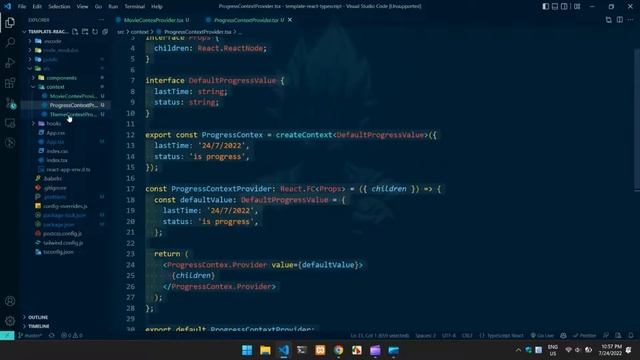Open Run and Debug view

point(10,63)
